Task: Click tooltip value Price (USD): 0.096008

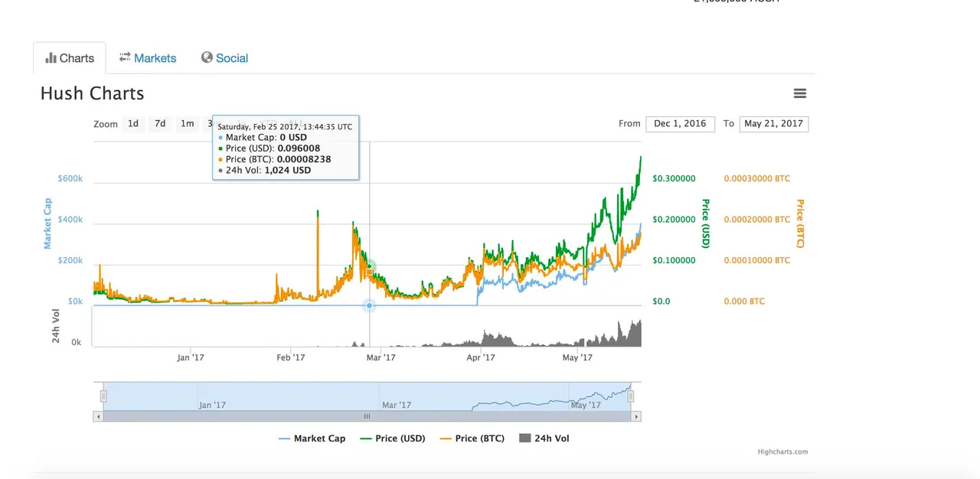Action: pos(269,148)
